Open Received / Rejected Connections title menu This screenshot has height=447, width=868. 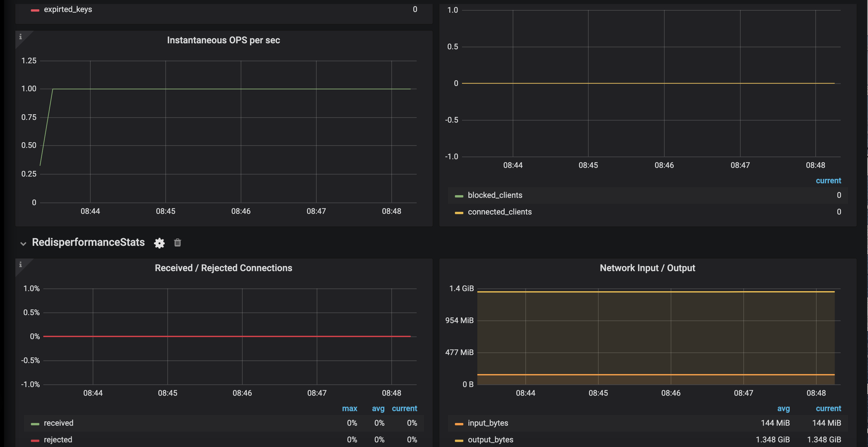[223, 268]
